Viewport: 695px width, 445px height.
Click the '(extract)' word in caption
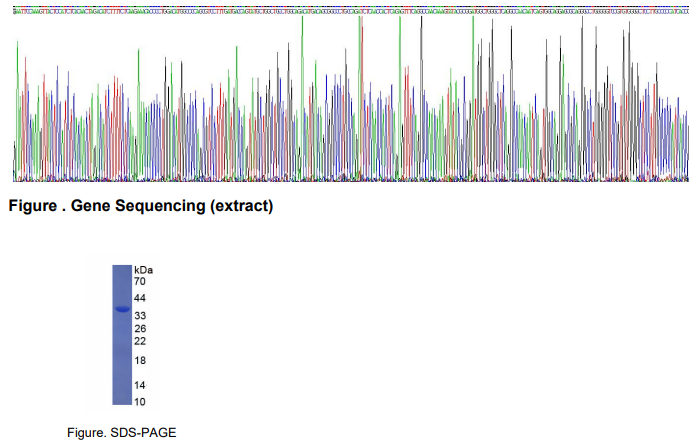(x=239, y=207)
